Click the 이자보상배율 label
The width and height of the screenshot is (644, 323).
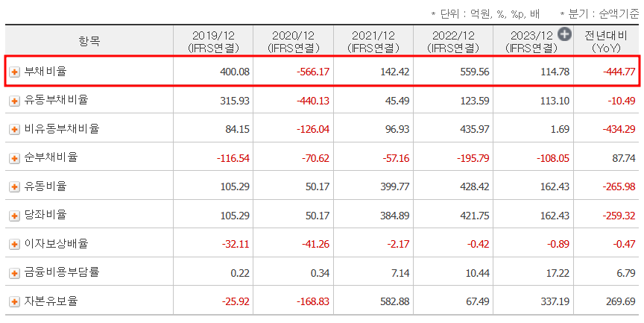point(56,244)
